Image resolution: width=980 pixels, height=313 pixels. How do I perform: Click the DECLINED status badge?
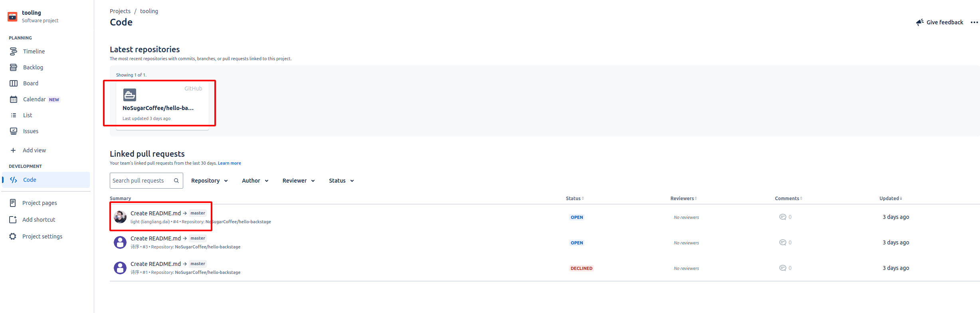581,268
